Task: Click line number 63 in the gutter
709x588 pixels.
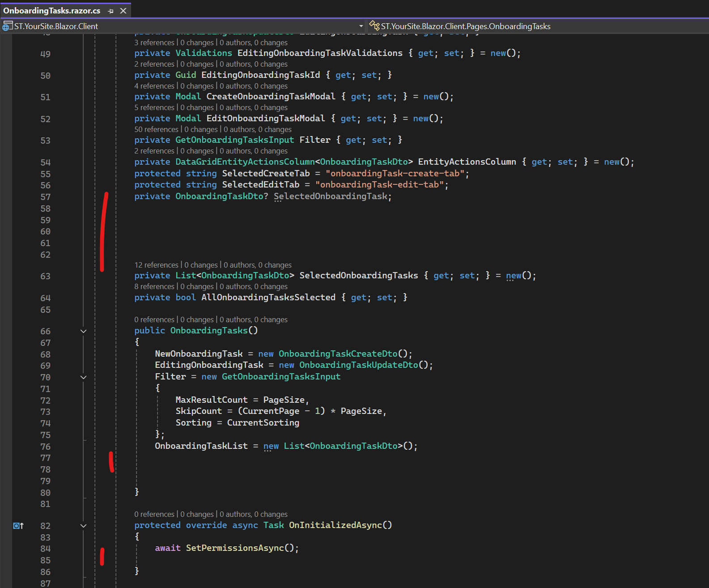Action: (45, 276)
